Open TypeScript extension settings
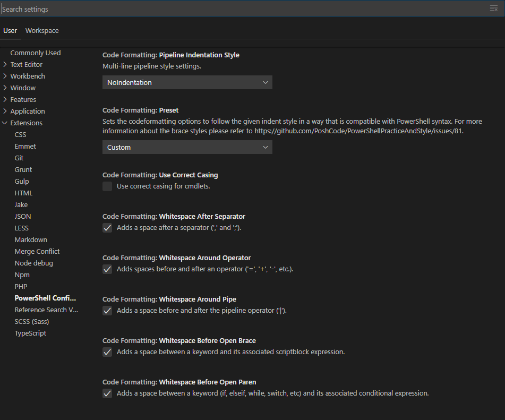505x420 pixels. (30, 333)
